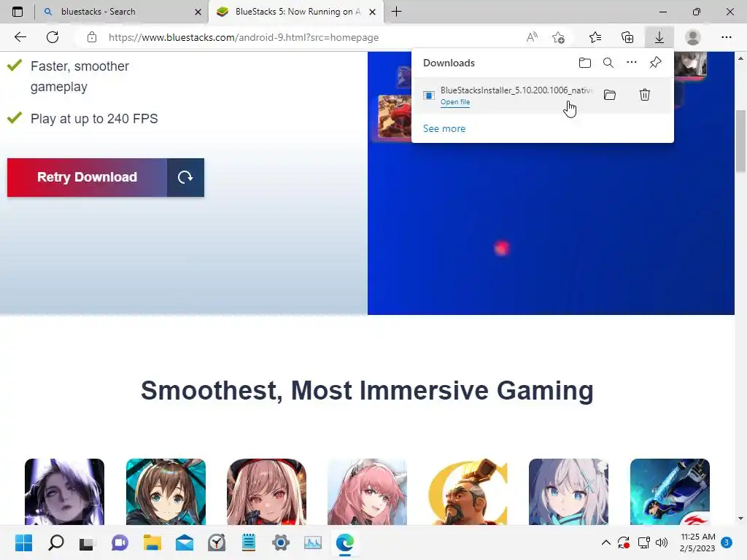Go back to the previous page
Image resolution: width=747 pixels, height=560 pixels.
(x=20, y=37)
